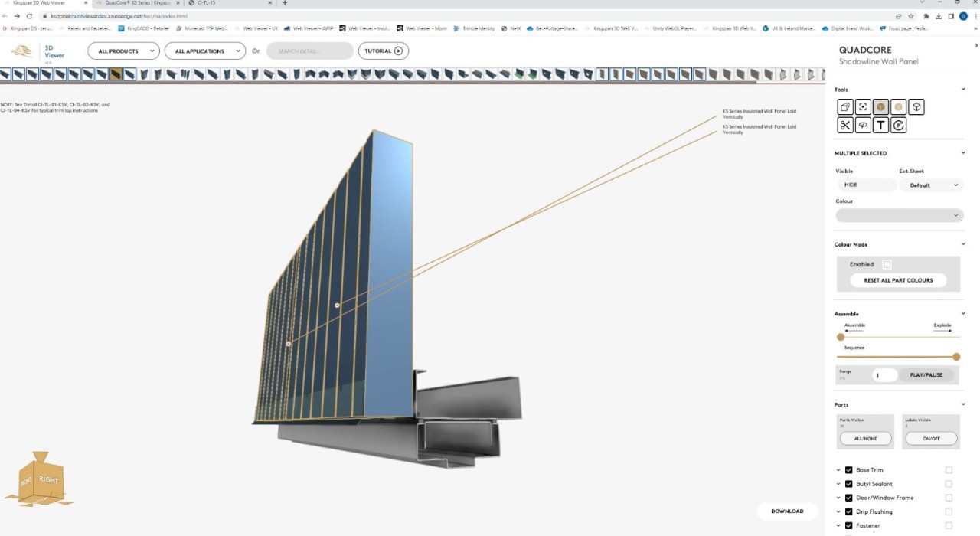
Task: Select the wireframe cube tool icon
Action: [x=916, y=107]
